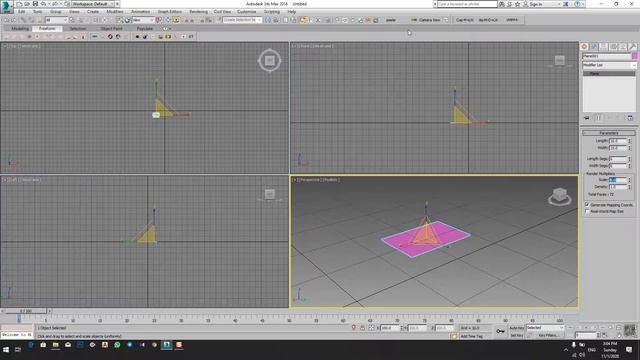The width and height of the screenshot is (640, 360).
Task: Switch to the Populate ribbon tab
Action: click(144, 29)
